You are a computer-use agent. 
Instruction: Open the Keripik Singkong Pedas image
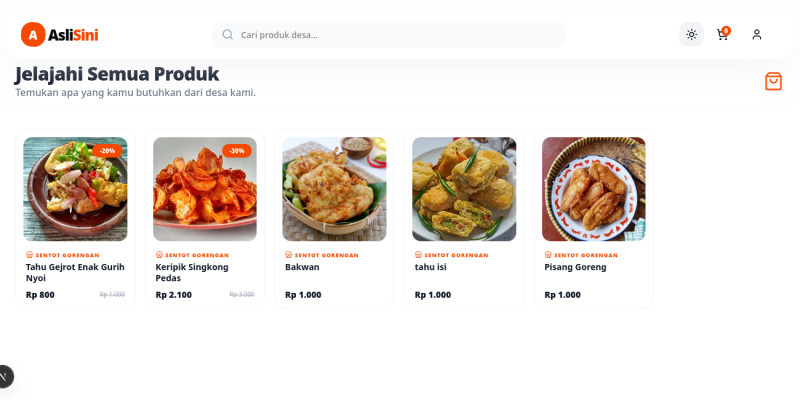point(205,189)
